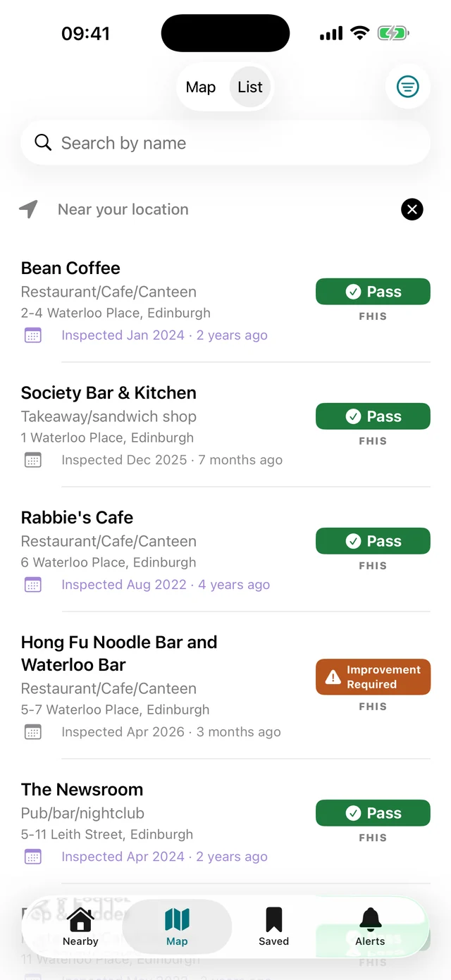Screen dimensions: 451x980
Task: Tap the Pass badge for The Newsroom
Action: pyautogui.click(x=373, y=813)
